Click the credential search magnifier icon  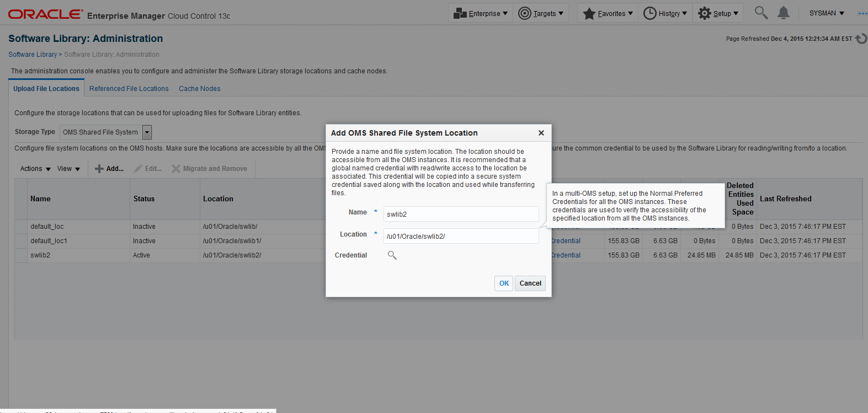coord(392,255)
